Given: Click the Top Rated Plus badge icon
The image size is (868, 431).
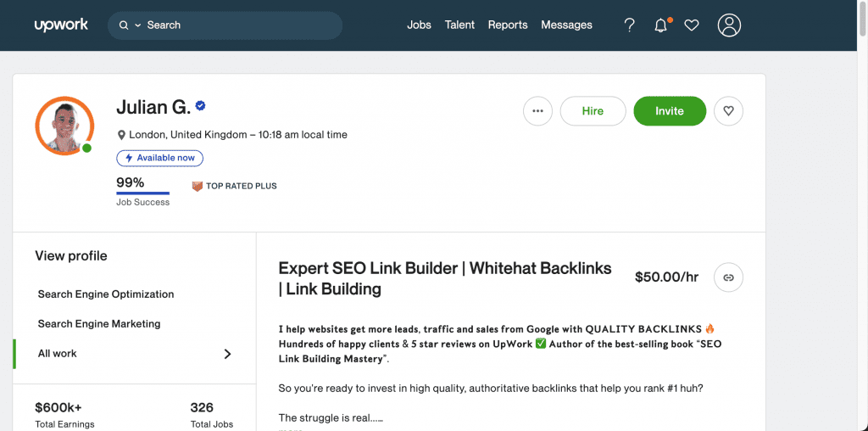Looking at the screenshot, I should pyautogui.click(x=197, y=186).
